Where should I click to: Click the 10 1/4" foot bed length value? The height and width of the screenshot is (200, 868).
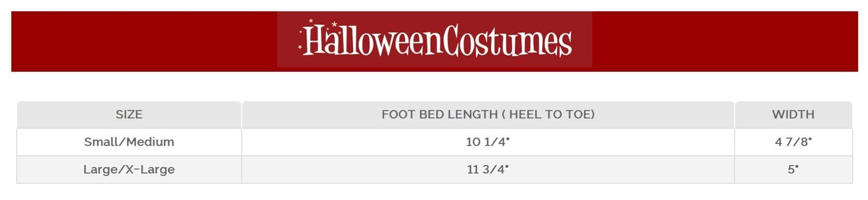coord(488,142)
